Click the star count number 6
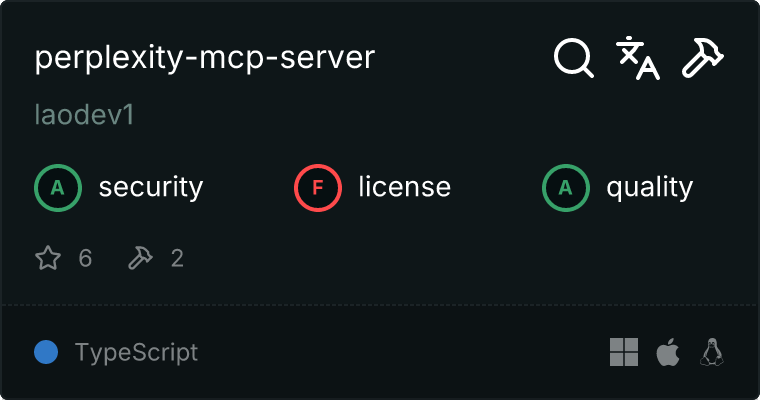The height and width of the screenshot is (400, 760). [x=85, y=259]
